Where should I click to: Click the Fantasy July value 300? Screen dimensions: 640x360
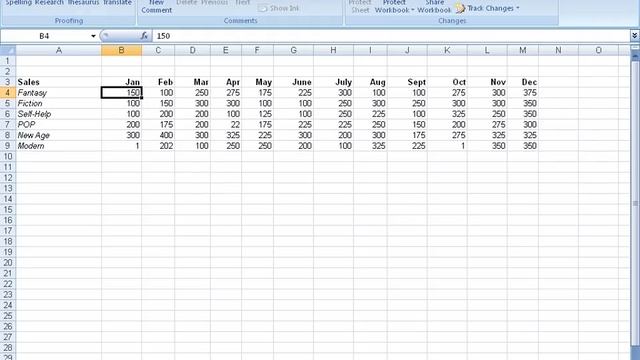click(x=333, y=93)
